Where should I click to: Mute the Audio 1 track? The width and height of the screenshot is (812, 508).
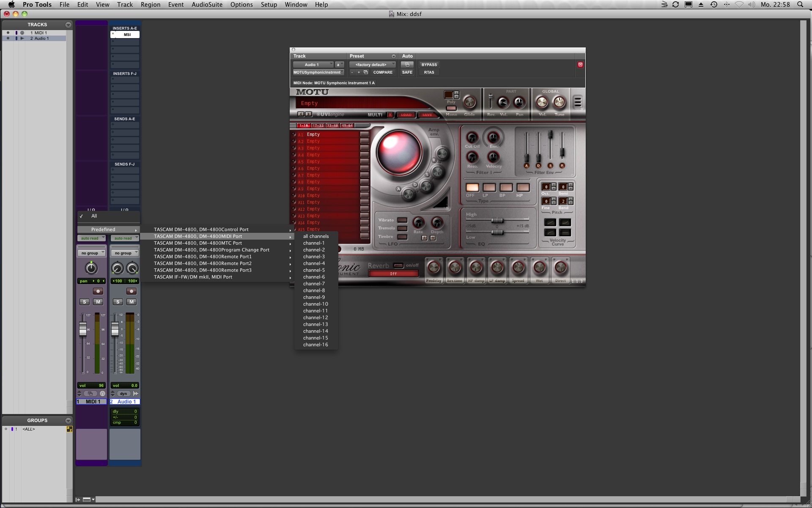[x=132, y=302]
